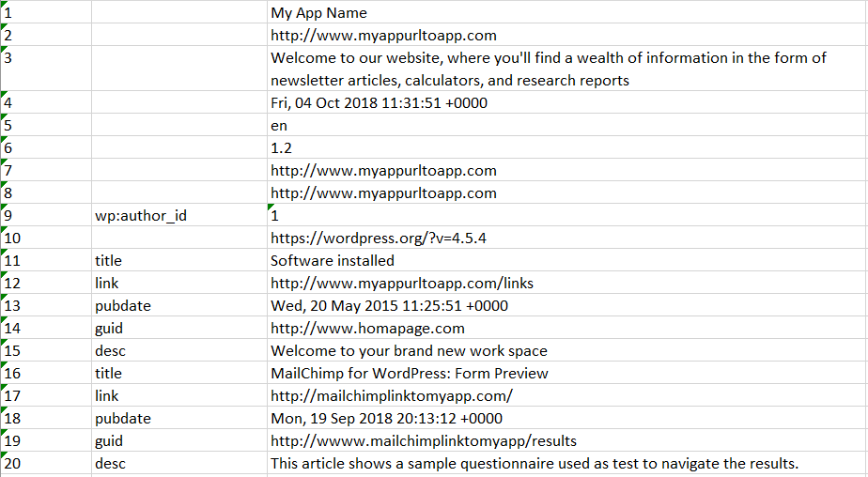This screenshot has width=868, height=477.
Task: Select the cell with value "1.2"
Action: 281,148
